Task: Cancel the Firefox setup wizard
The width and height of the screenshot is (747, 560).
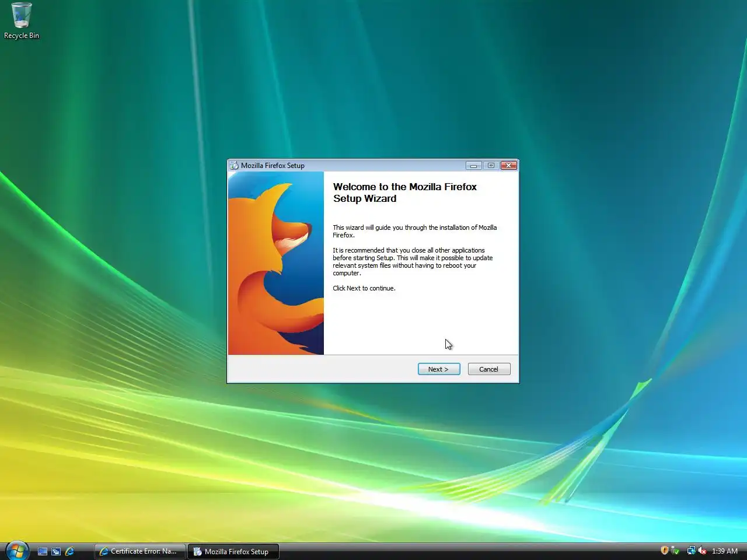Action: [x=489, y=369]
